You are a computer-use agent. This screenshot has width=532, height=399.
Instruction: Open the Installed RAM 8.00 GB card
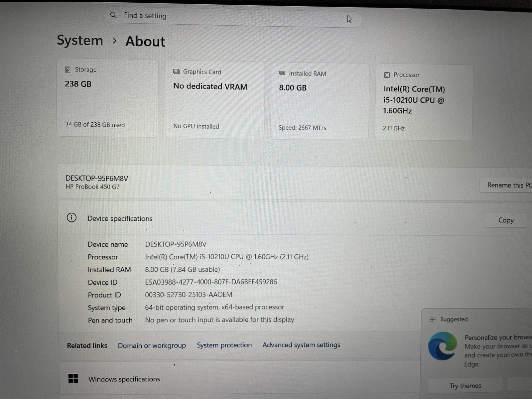pyautogui.click(x=320, y=101)
